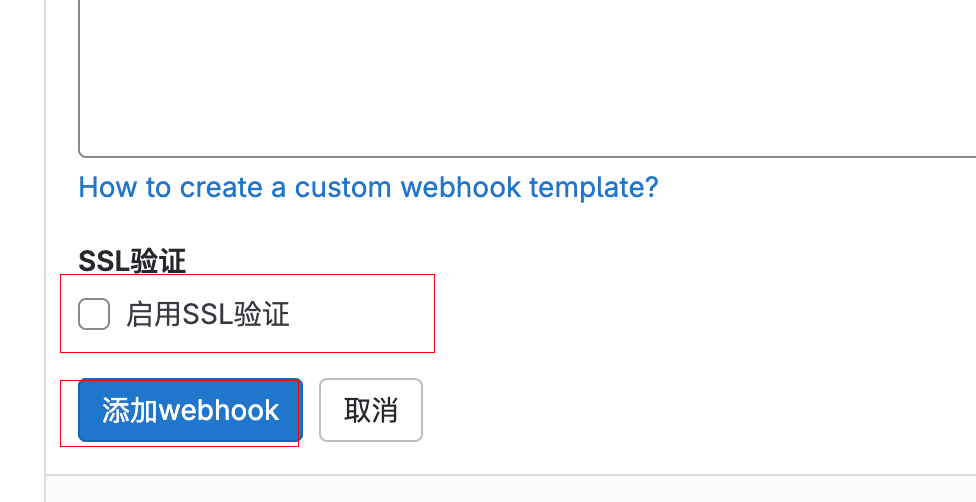Open the custom webhook template help link
The image size is (976, 502).
[x=368, y=187]
